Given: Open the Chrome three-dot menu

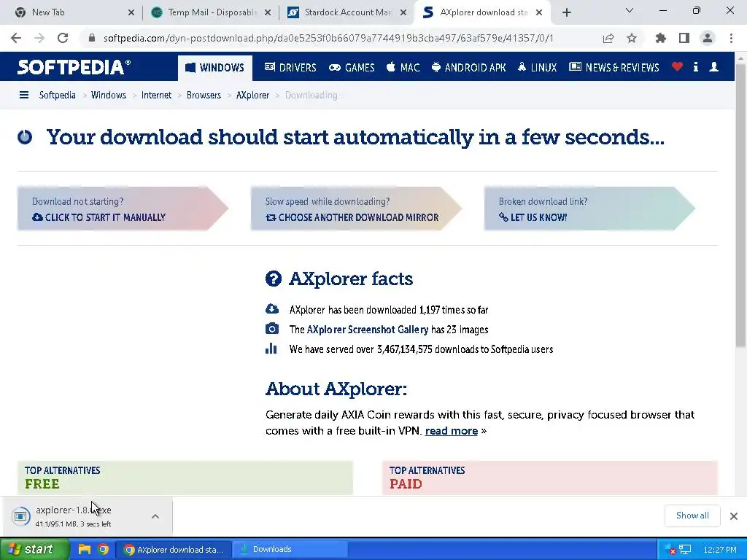Looking at the screenshot, I should tap(731, 38).
